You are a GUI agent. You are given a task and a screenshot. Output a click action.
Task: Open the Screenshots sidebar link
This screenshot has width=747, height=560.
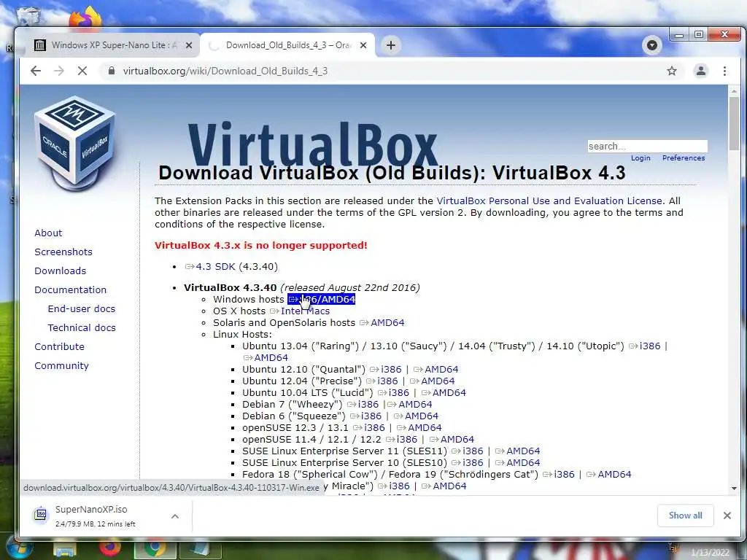[63, 252]
